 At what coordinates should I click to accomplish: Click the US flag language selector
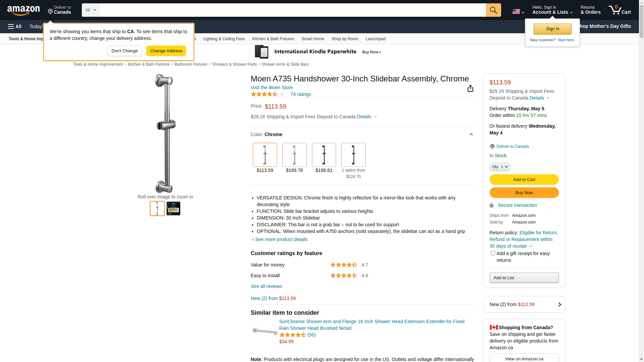pyautogui.click(x=518, y=11)
